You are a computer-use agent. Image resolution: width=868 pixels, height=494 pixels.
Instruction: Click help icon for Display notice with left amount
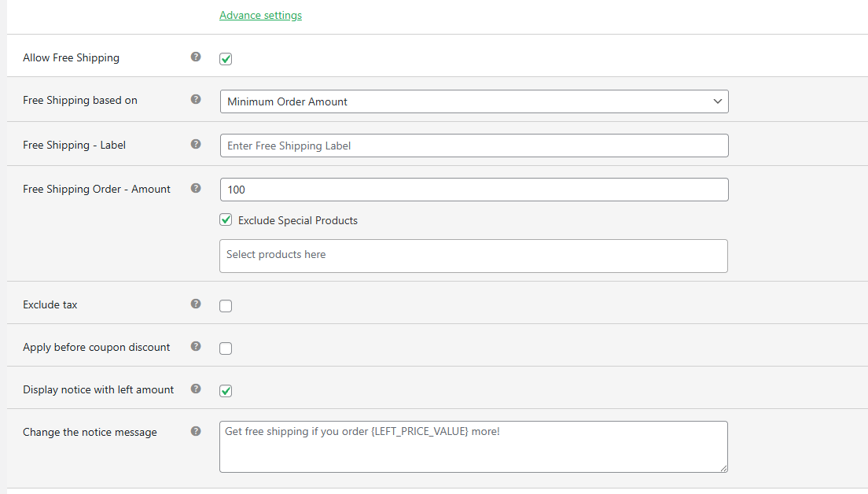(x=196, y=389)
